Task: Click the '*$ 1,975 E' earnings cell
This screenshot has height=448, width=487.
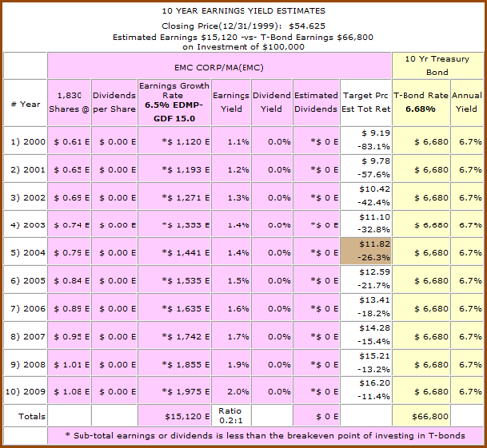Action: click(x=174, y=390)
